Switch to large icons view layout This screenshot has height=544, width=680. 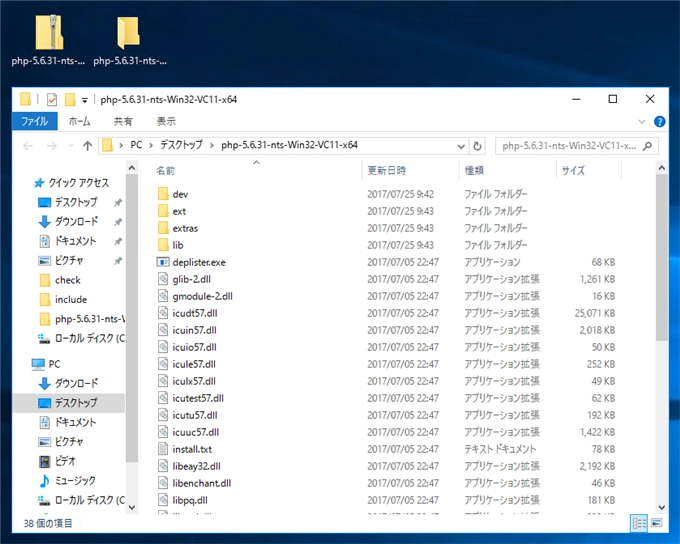pyautogui.click(x=657, y=524)
